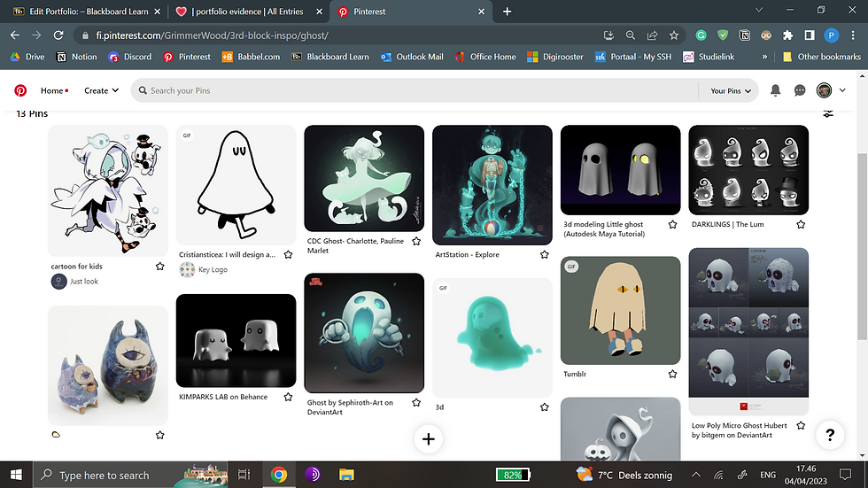Click the zoom magnifier icon in address bar
This screenshot has height=488, width=868.
(630, 35)
